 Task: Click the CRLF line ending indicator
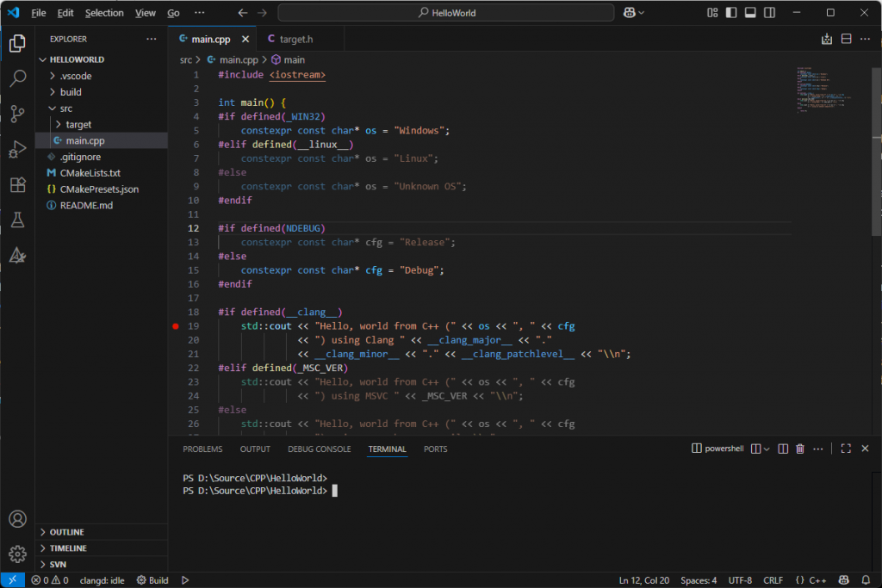[773, 580]
